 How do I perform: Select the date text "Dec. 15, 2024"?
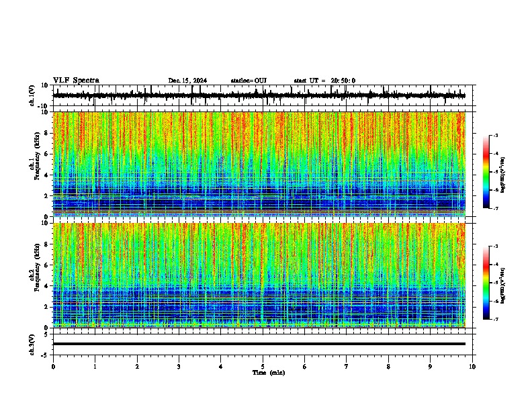tap(187, 81)
